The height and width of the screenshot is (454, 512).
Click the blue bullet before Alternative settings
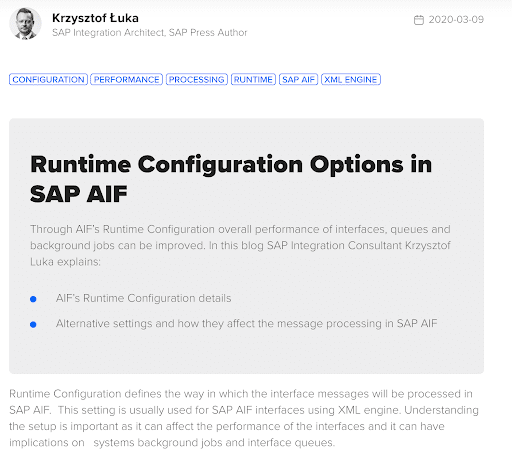click(33, 324)
